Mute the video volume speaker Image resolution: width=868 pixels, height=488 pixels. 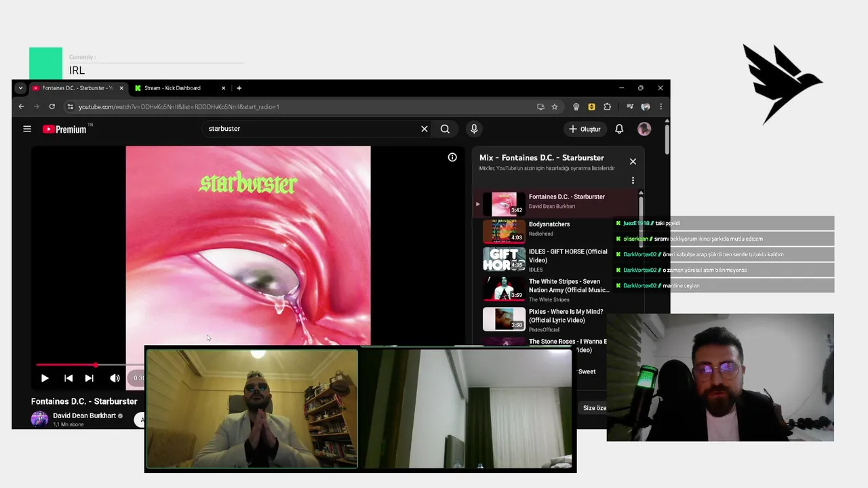(115, 378)
